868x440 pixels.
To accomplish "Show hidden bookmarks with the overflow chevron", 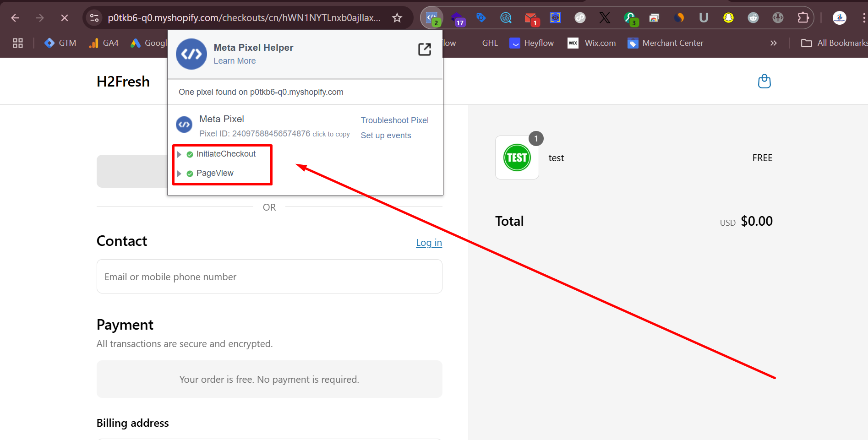I will (x=773, y=43).
